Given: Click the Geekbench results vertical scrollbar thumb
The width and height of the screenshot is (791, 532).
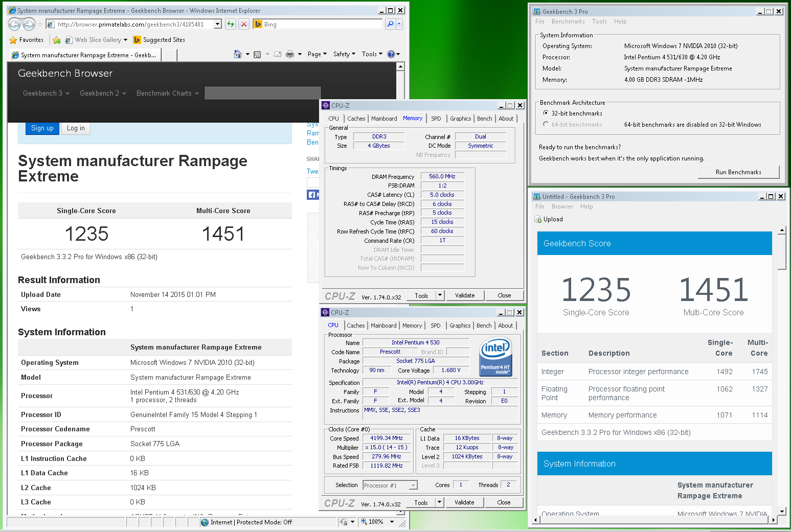Looking at the screenshot, I should point(782,251).
